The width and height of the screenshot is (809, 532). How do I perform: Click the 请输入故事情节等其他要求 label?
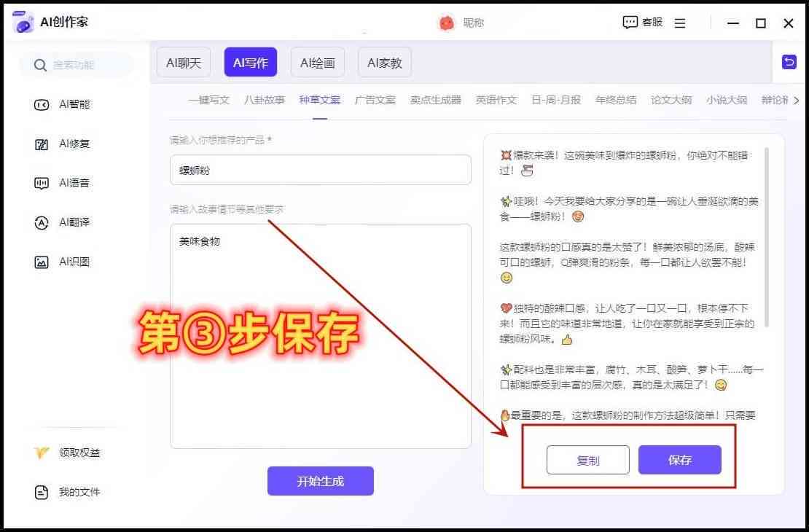click(x=227, y=209)
